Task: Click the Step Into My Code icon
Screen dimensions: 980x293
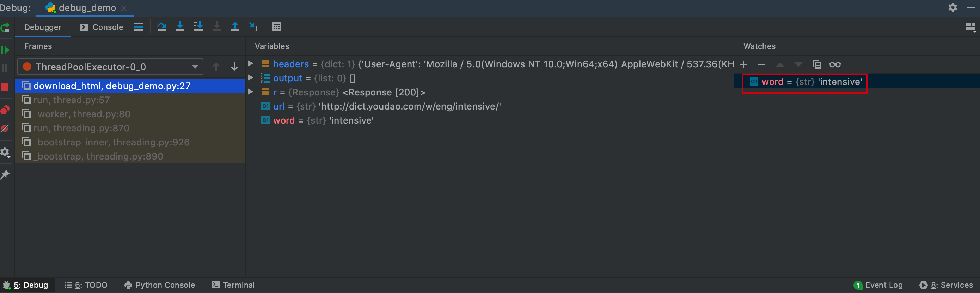Action: (198, 27)
